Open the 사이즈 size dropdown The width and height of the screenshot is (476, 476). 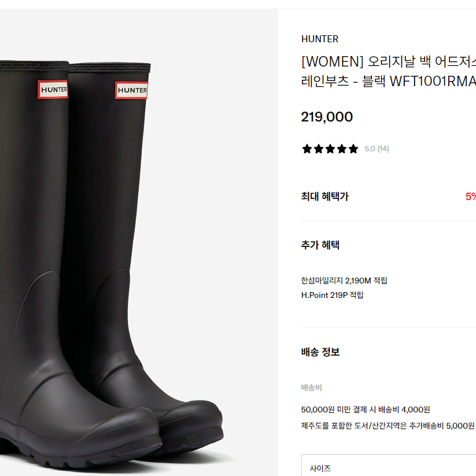tap(389, 465)
